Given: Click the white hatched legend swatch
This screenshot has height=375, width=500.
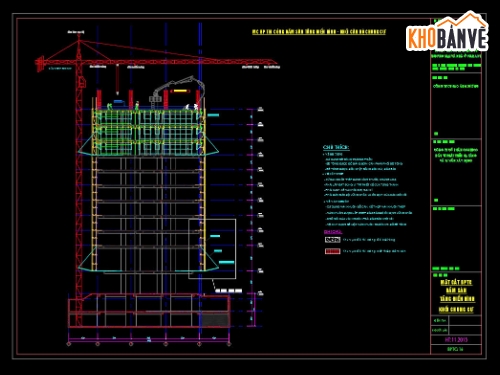Looking at the screenshot, I should (333, 240).
